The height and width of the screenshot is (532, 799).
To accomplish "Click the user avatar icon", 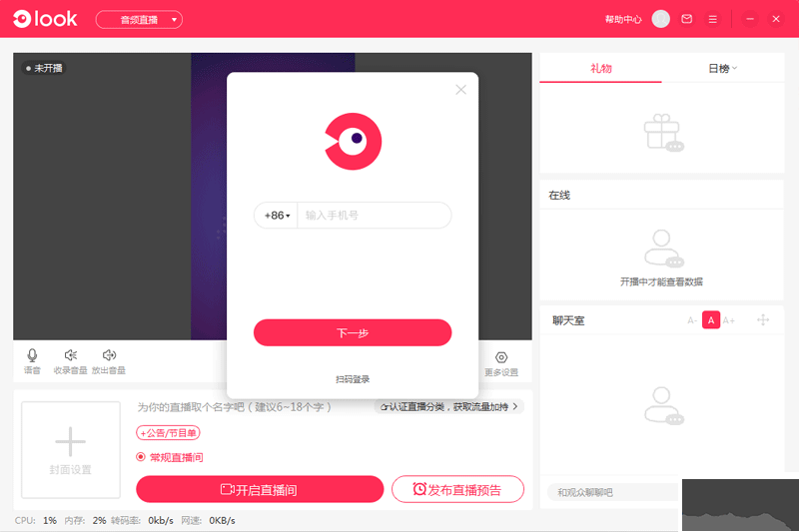I will pyautogui.click(x=661, y=19).
